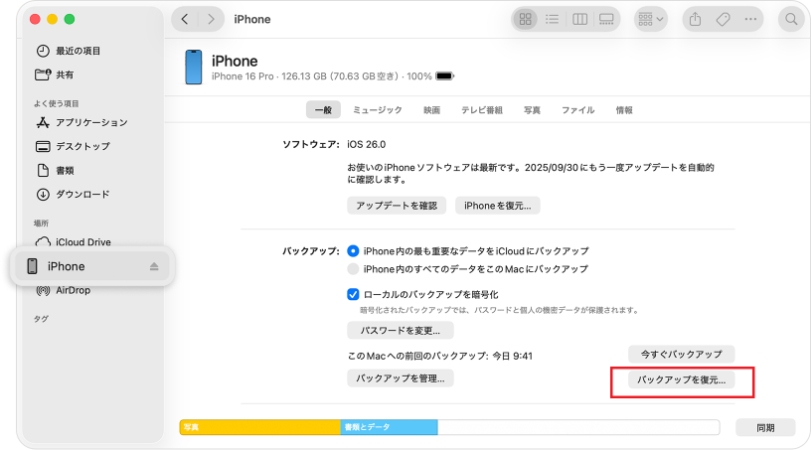811x450 pixels.
Task: Go forward with the right chevron button
Action: pos(211,19)
